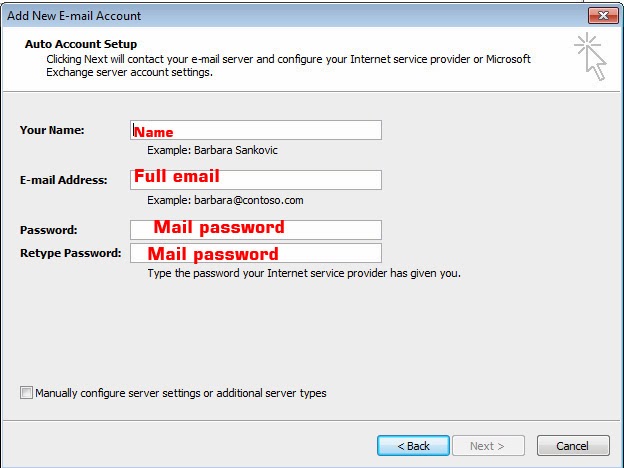Click the sparkle cursor wizard icon
Viewport: 624px width, 468px height.
(590, 56)
